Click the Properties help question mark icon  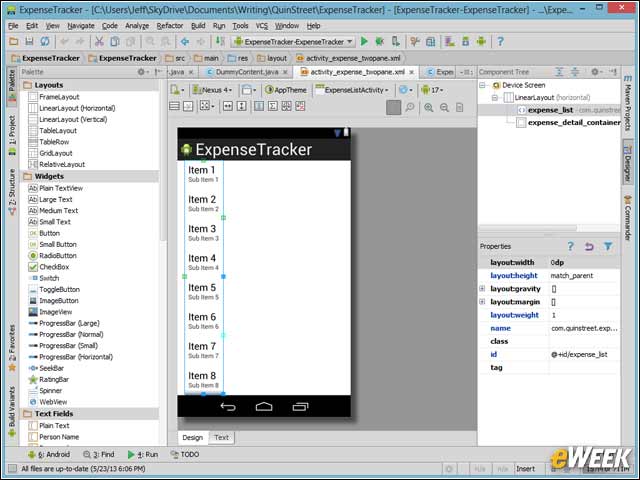tap(571, 246)
